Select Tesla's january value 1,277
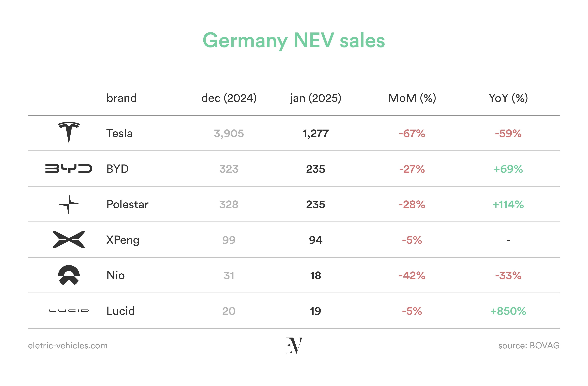The width and height of the screenshot is (588, 386). [x=316, y=134]
